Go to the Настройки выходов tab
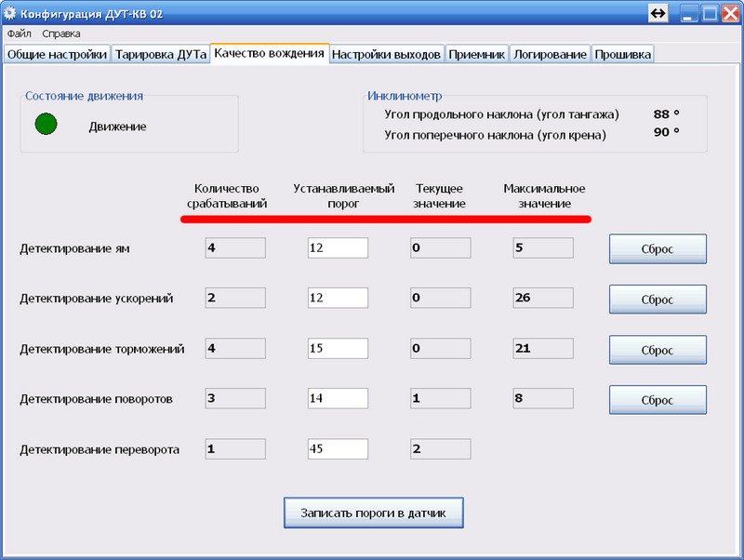 [386, 54]
